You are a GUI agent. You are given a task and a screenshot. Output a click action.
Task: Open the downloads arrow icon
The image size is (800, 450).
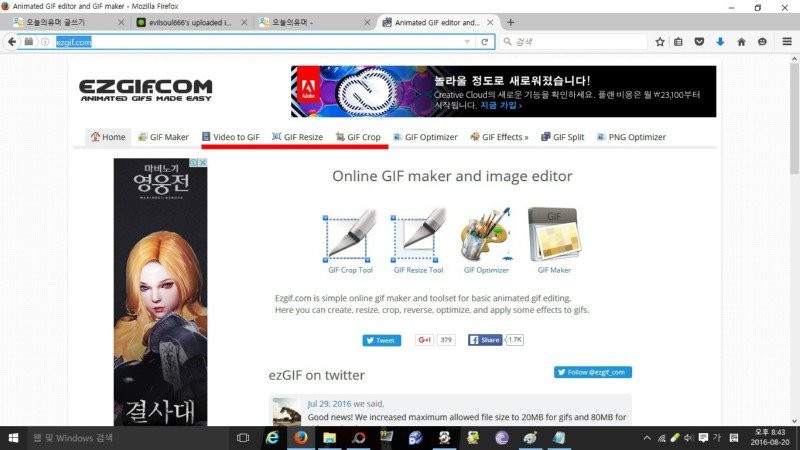(720, 42)
